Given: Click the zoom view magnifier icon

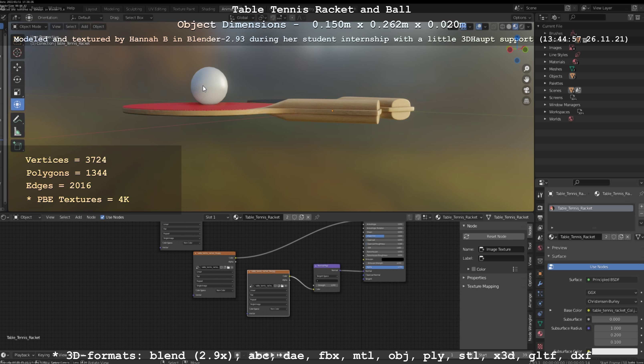Looking at the screenshot, I should (526, 69).
